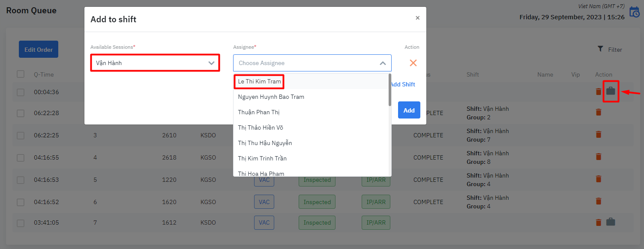The height and width of the screenshot is (249, 644).
Task: Check the box for the 06:22:25 row
Action: [21, 136]
